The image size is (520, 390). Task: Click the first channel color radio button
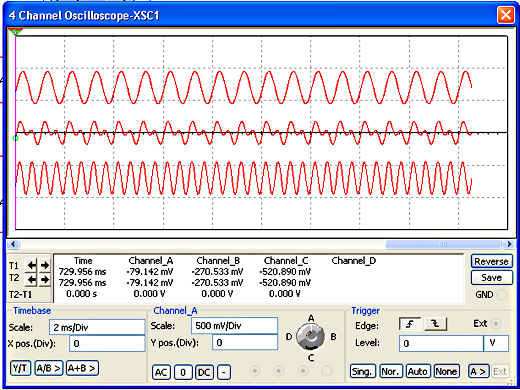click(x=255, y=371)
